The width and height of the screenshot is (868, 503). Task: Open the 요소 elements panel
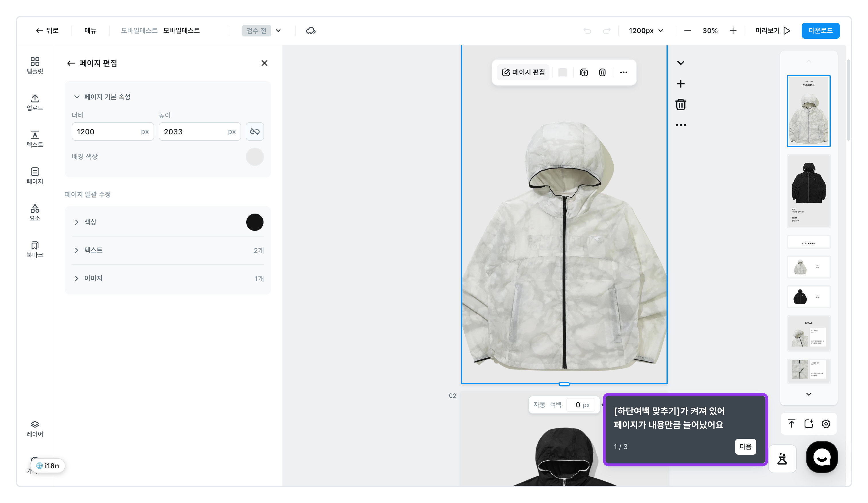(35, 212)
